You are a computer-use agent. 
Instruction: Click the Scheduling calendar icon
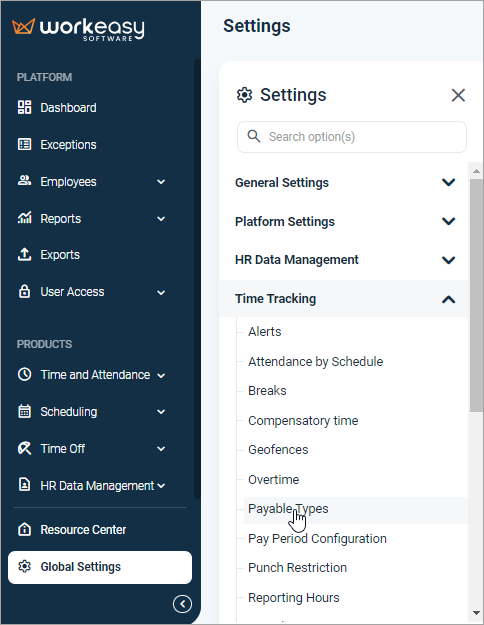click(x=24, y=411)
